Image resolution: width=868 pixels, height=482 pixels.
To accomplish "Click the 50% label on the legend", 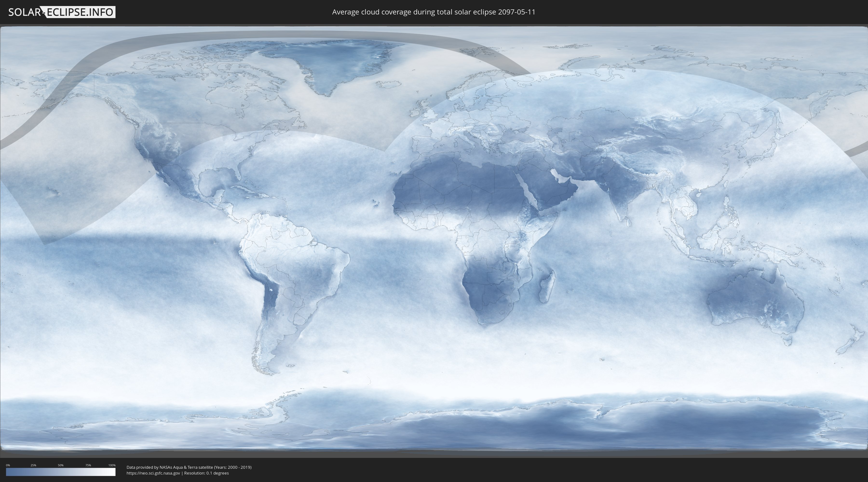I will [x=61, y=465].
